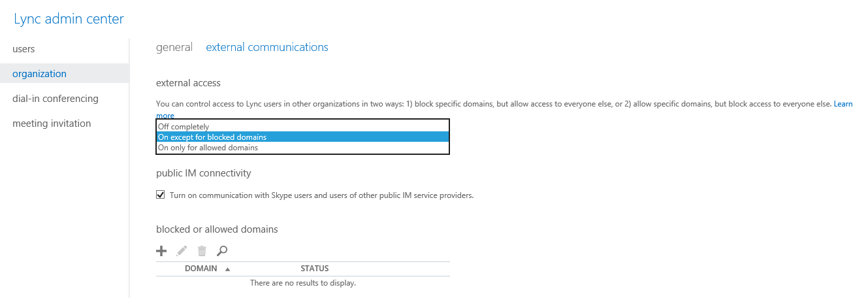Screen dimensions: 868x298
Task: Sort by the DOMAIN column header
Action: 201,269
